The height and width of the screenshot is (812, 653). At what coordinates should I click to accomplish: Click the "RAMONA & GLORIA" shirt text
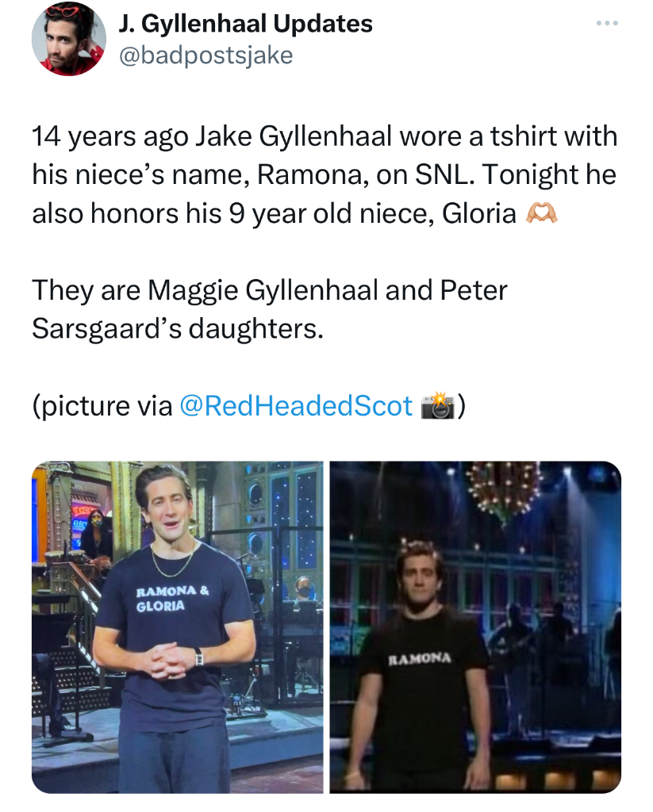click(x=173, y=598)
